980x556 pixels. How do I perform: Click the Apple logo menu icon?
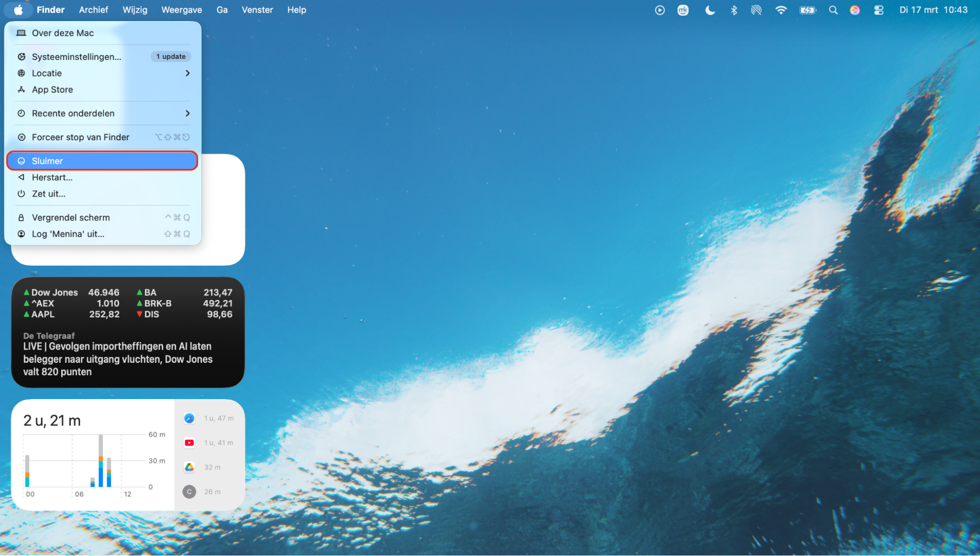(x=18, y=10)
